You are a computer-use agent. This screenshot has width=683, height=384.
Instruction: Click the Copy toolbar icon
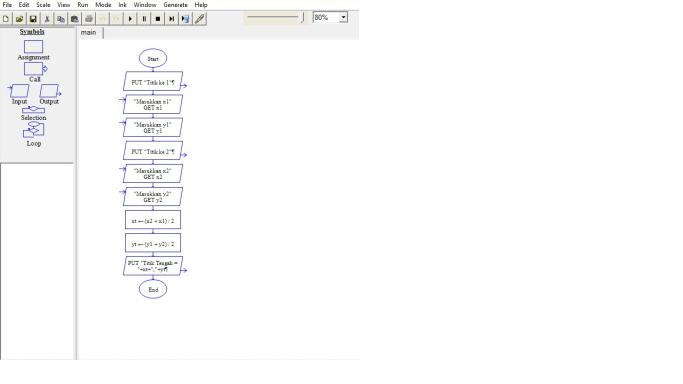(61, 19)
